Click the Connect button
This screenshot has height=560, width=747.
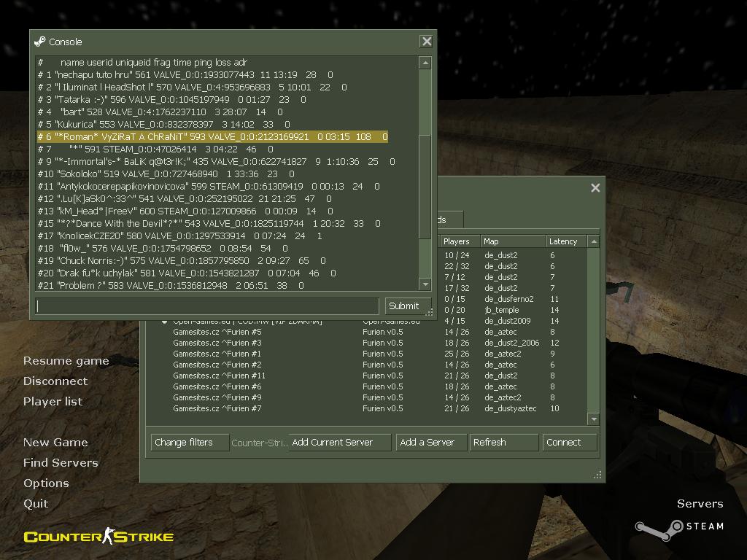pyautogui.click(x=570, y=443)
